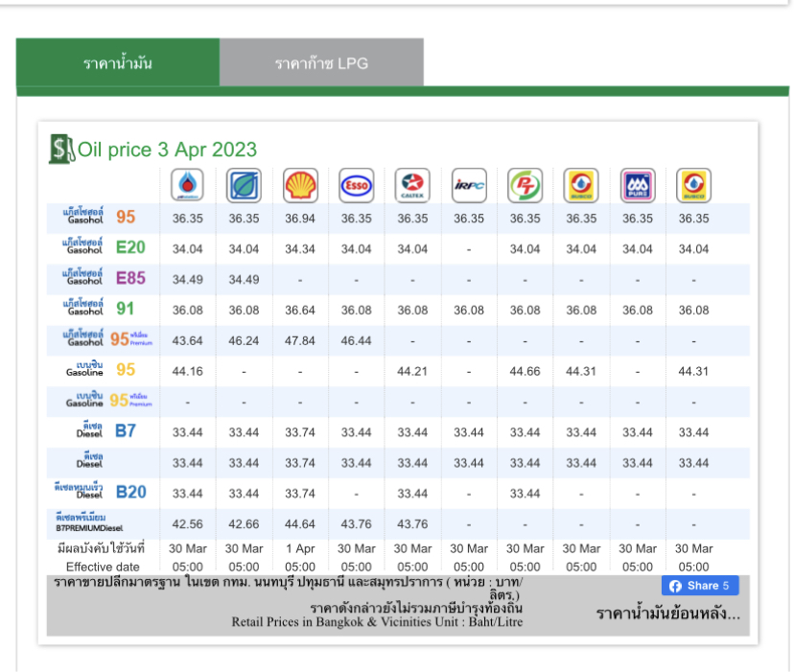This screenshot has width=794, height=672.
Task: Click the Oil price 3 Apr 2023 heading
Action: [167, 150]
